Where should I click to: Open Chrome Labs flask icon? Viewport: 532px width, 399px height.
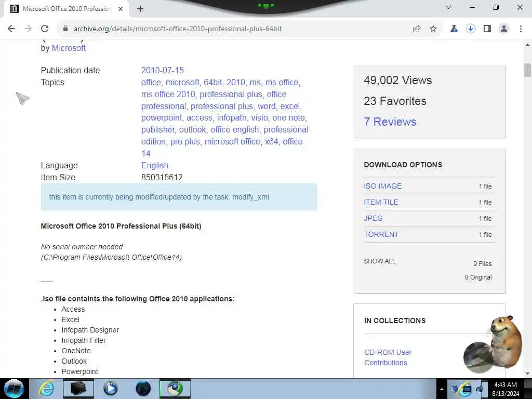[454, 29]
